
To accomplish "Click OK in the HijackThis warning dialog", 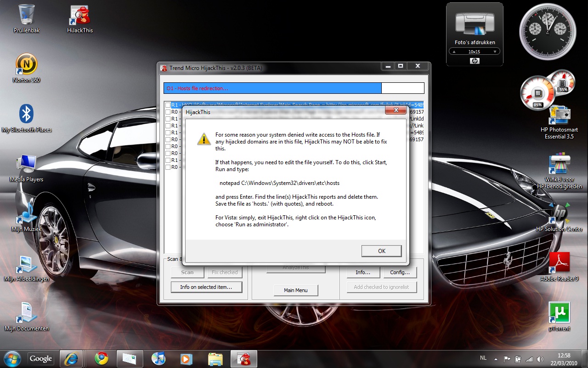I will [381, 251].
